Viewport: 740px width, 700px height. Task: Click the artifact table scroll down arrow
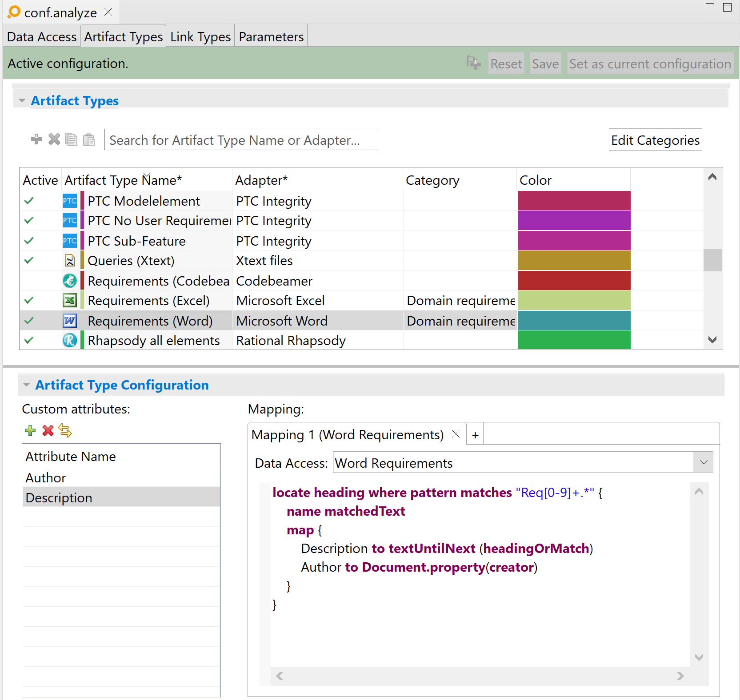[712, 340]
